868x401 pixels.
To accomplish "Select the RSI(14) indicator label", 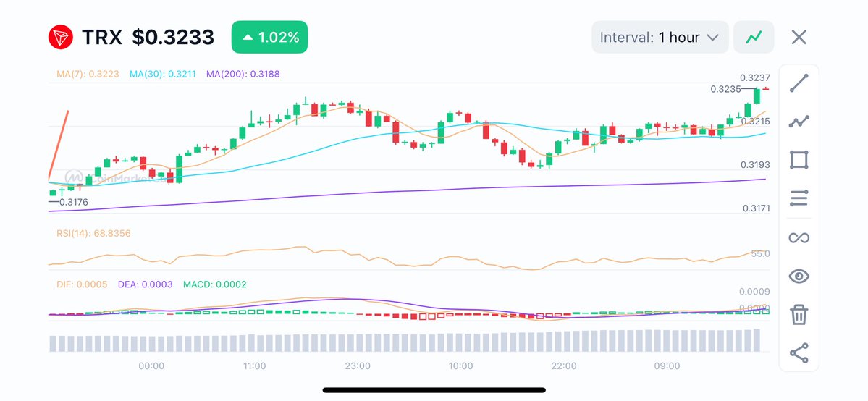I will (93, 233).
